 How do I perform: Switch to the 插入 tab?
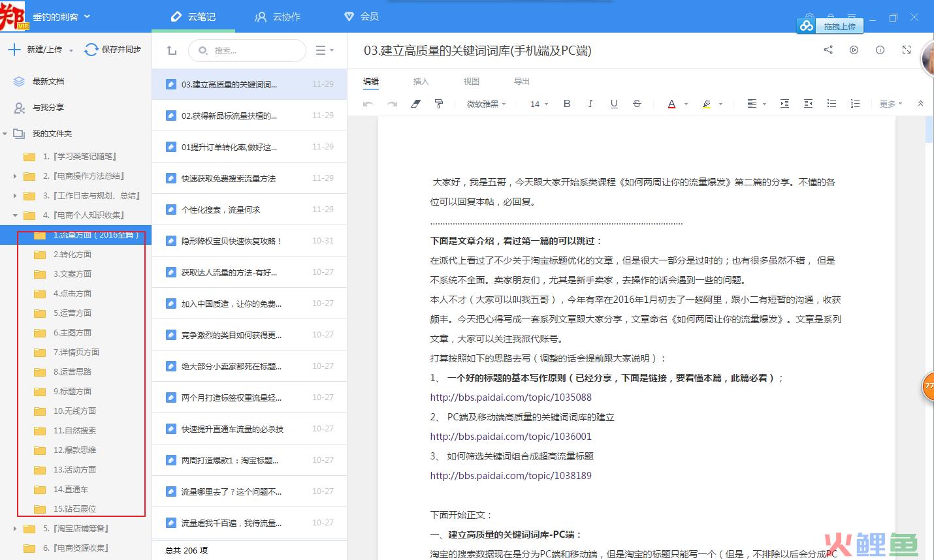coord(421,82)
